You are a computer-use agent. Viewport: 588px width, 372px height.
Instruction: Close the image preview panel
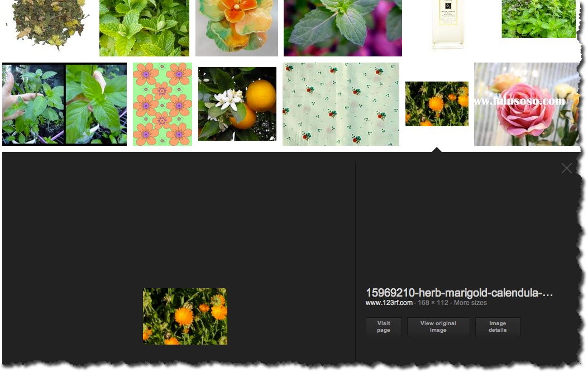[x=567, y=168]
